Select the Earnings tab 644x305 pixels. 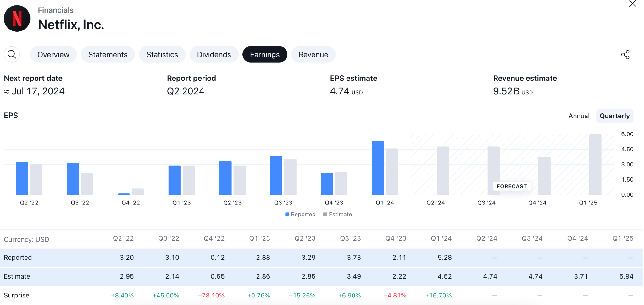(x=265, y=54)
